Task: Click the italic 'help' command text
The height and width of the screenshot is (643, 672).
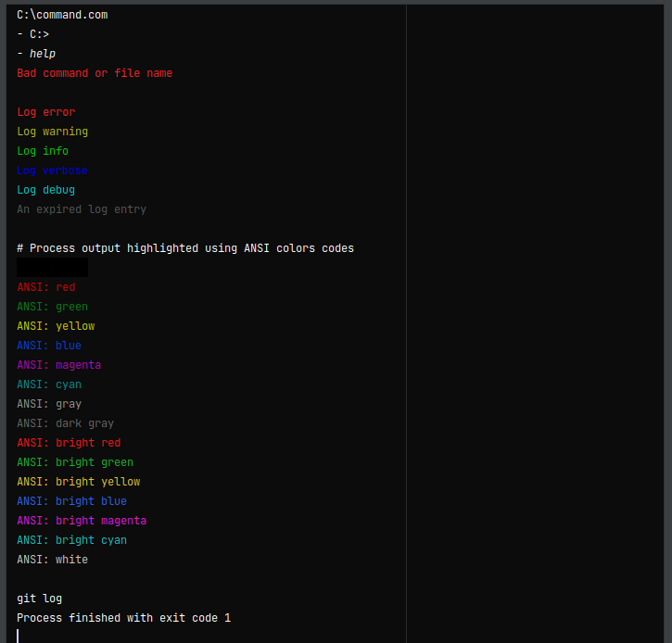Action: (x=43, y=54)
